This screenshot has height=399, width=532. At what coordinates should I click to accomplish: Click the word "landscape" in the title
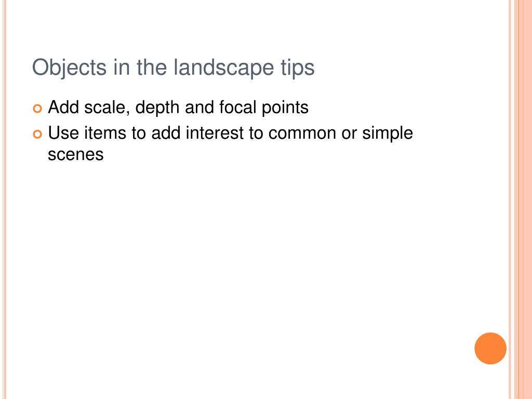pos(223,68)
